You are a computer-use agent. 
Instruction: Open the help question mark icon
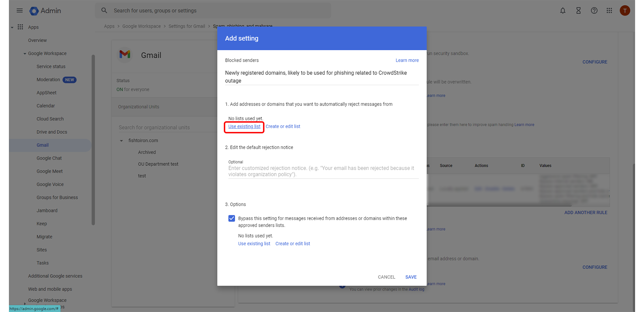coord(594,11)
